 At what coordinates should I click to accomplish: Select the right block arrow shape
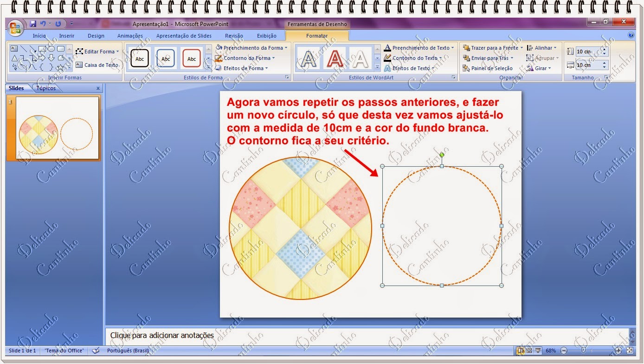[42, 58]
